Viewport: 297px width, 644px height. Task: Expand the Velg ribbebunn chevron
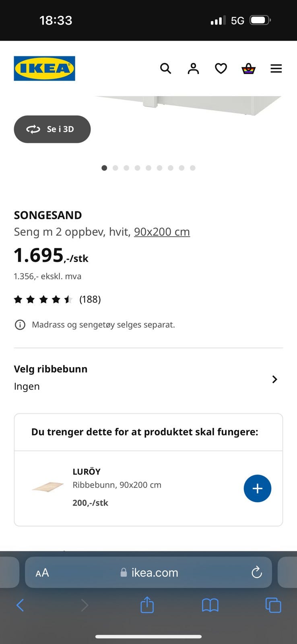(x=274, y=379)
